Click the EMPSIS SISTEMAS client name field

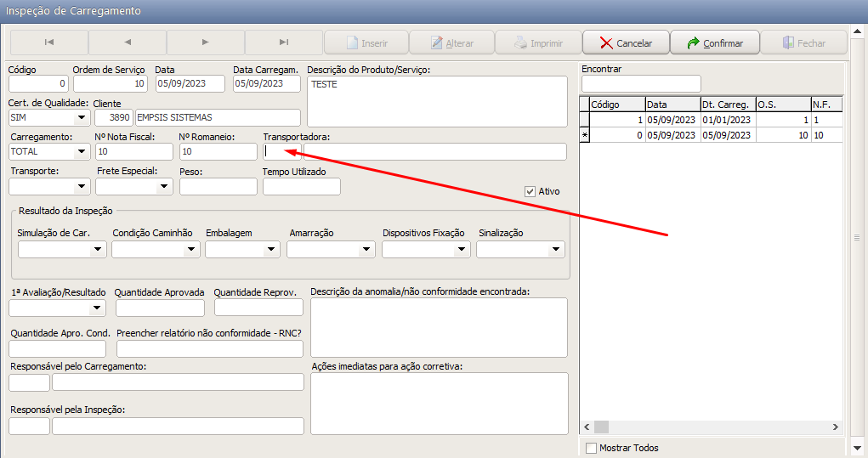[218, 117]
